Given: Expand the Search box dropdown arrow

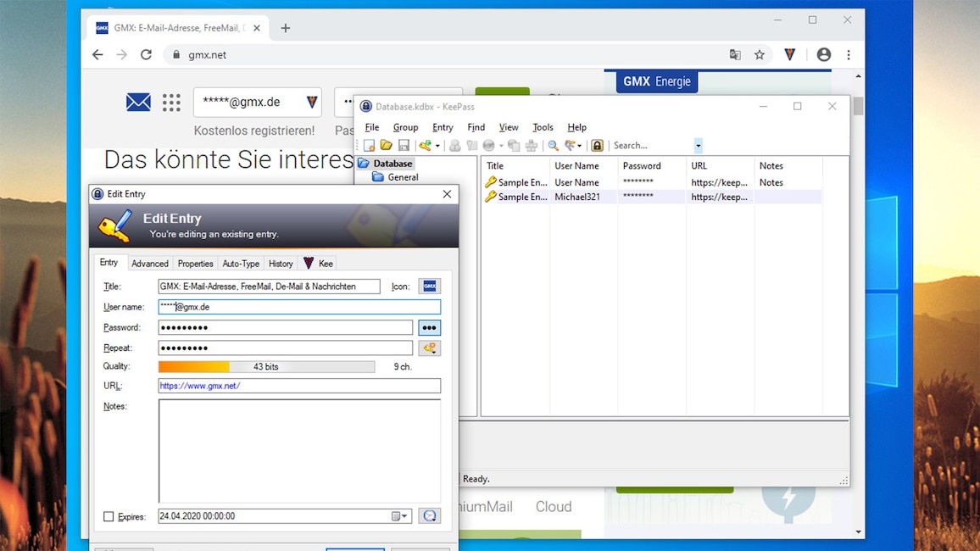Looking at the screenshot, I should click(x=698, y=146).
